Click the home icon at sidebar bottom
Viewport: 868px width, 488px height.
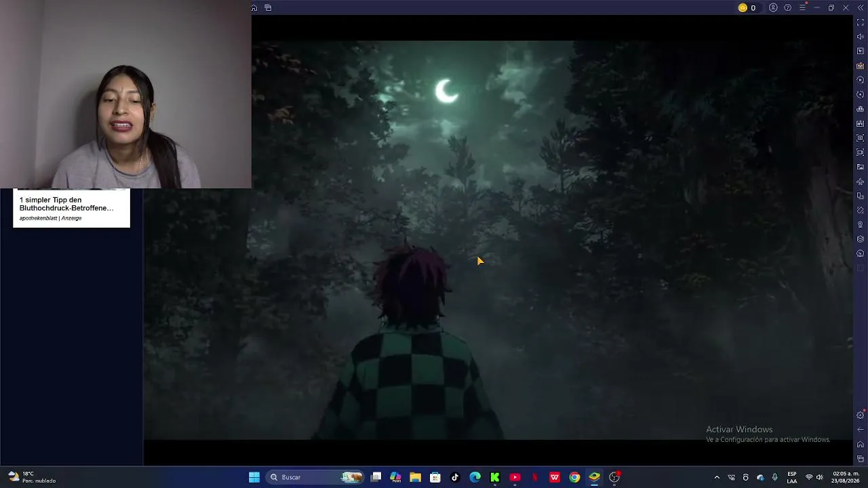[861, 445]
